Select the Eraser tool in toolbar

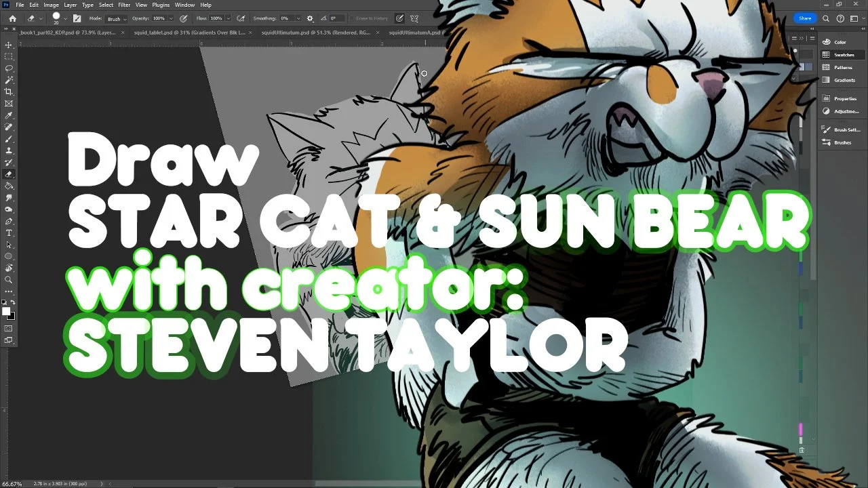(x=9, y=174)
